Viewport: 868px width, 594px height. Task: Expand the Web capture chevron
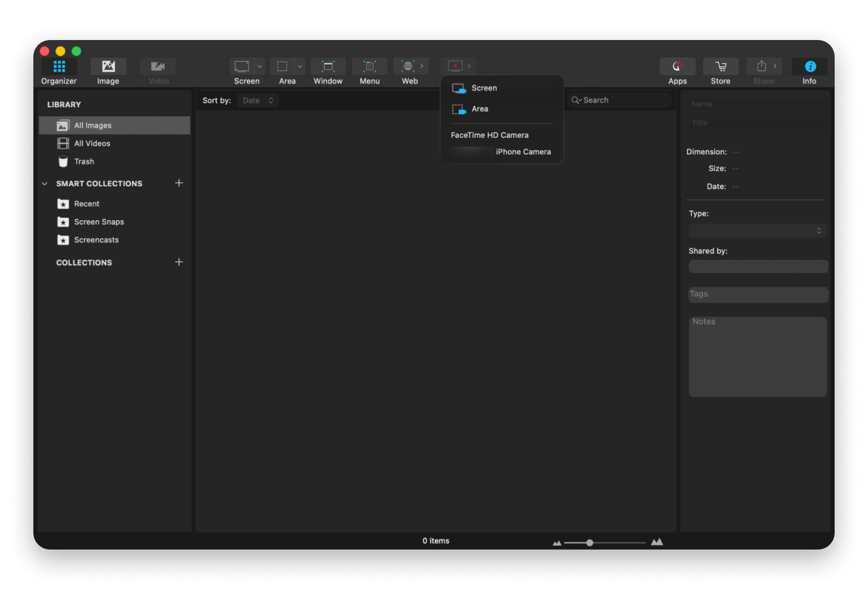click(422, 66)
